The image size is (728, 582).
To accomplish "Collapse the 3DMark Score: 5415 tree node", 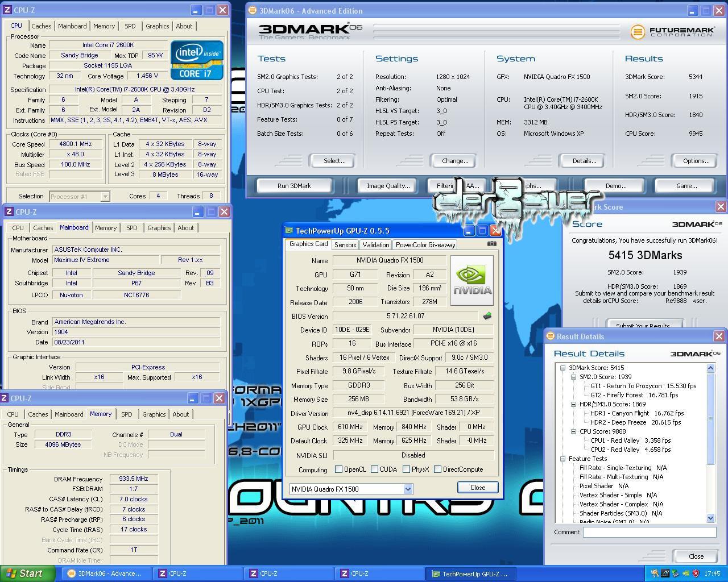I will (x=562, y=368).
